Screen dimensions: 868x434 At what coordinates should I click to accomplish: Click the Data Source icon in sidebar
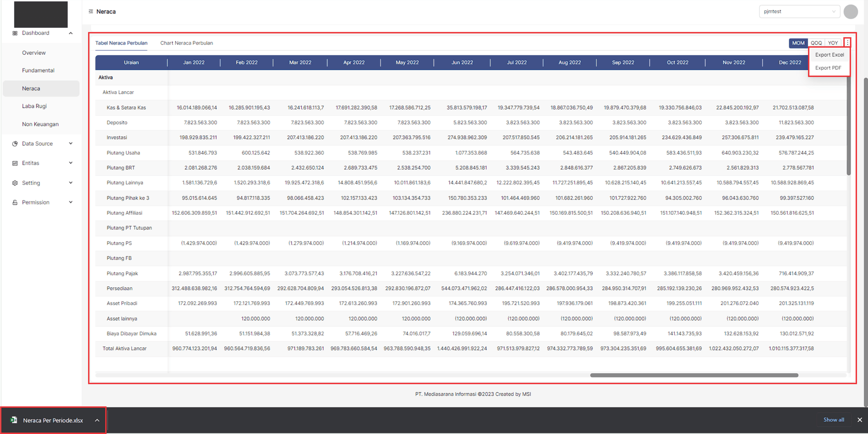pyautogui.click(x=15, y=144)
